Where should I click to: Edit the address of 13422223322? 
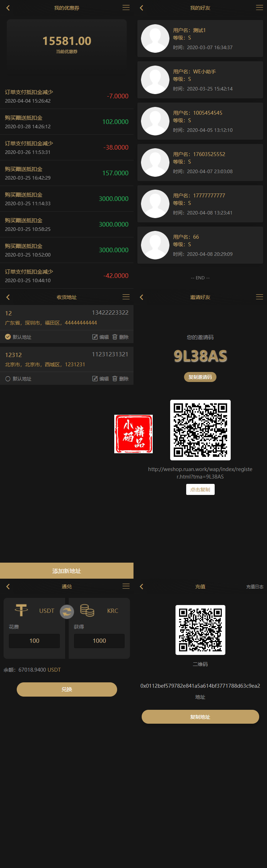[x=100, y=337]
